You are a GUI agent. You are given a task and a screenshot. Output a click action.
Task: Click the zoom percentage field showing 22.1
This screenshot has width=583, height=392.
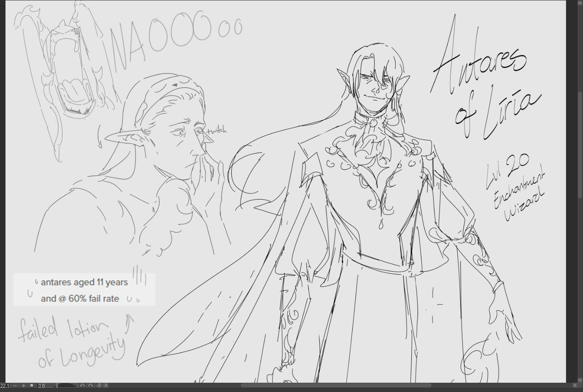click(5, 386)
